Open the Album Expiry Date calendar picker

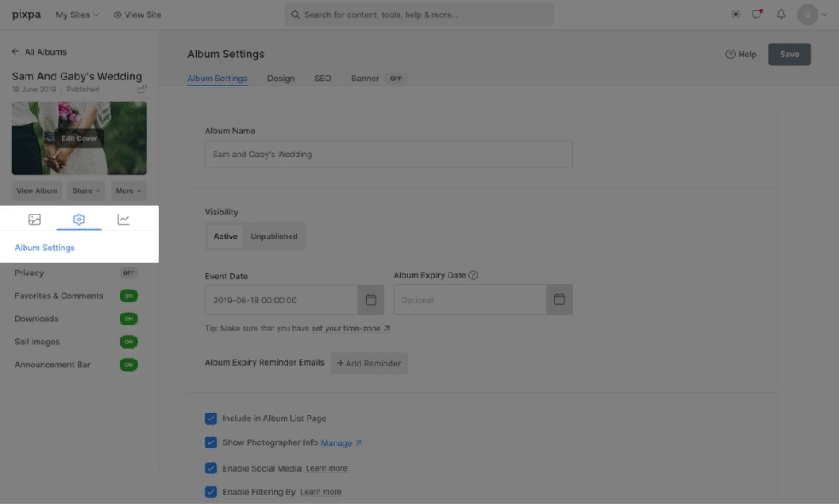pyautogui.click(x=560, y=300)
